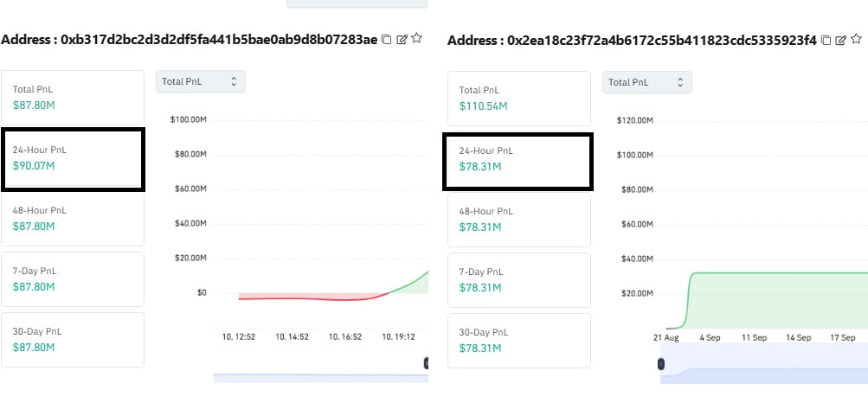The width and height of the screenshot is (868, 403).
Task: Show the right 30-Day PnL card
Action: pos(518,341)
